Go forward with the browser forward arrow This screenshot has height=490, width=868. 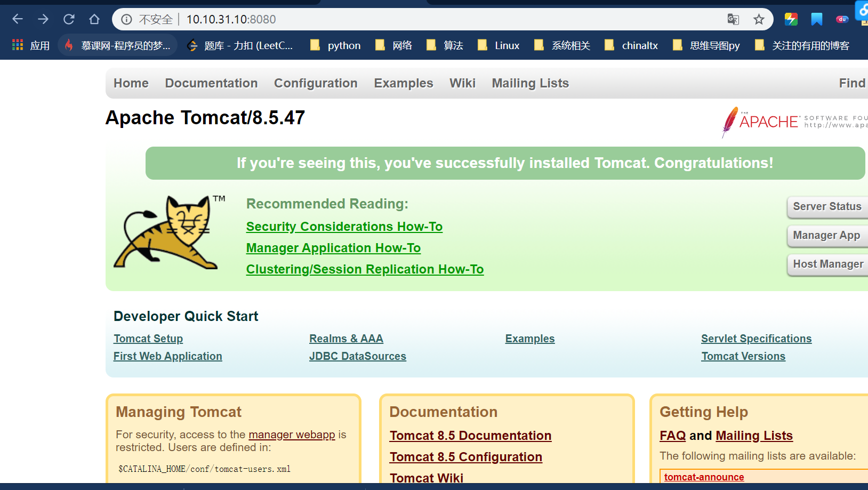coord(43,19)
